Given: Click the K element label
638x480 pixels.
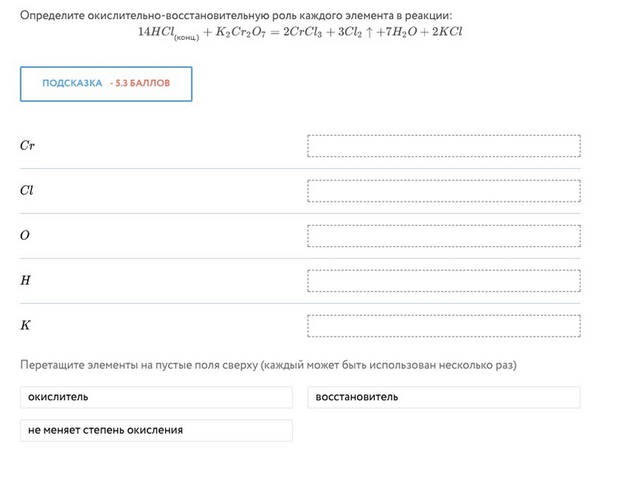Looking at the screenshot, I should [25, 325].
